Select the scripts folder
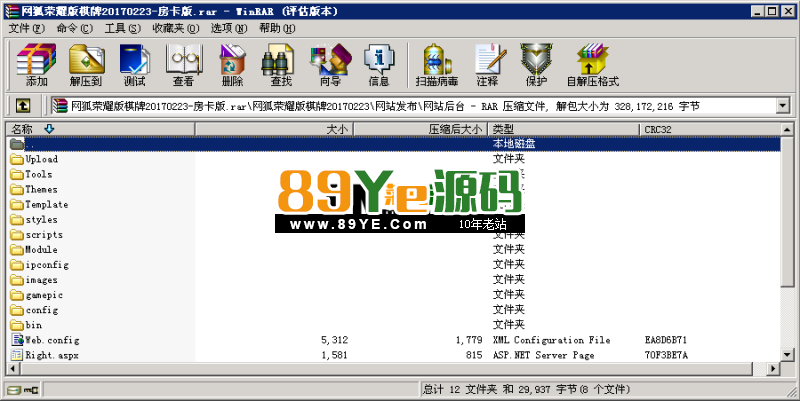Viewport: 800px width, 401px height. pyautogui.click(x=37, y=235)
